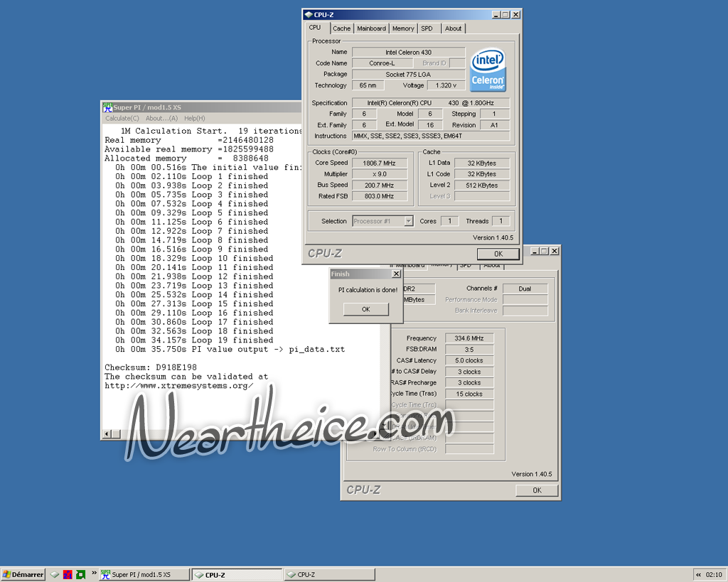Click the taskbar clock showing 02:10
The image size is (728, 582).
pyautogui.click(x=714, y=575)
